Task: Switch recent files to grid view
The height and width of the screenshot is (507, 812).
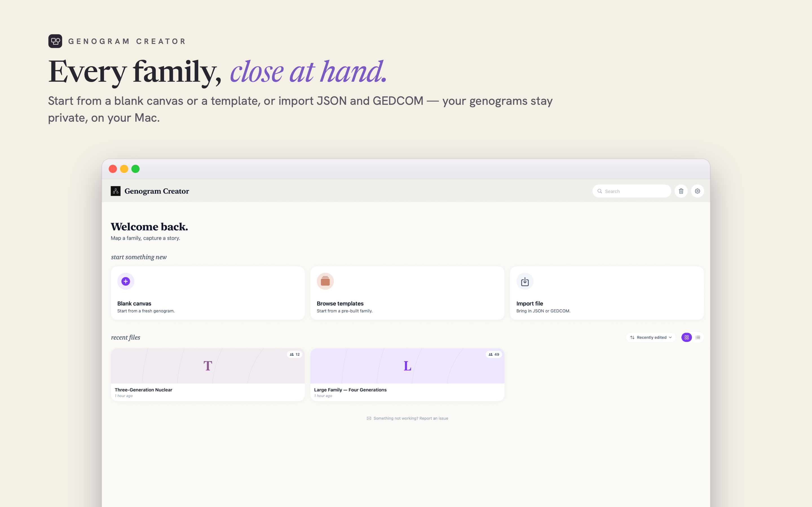Action: pyautogui.click(x=687, y=337)
